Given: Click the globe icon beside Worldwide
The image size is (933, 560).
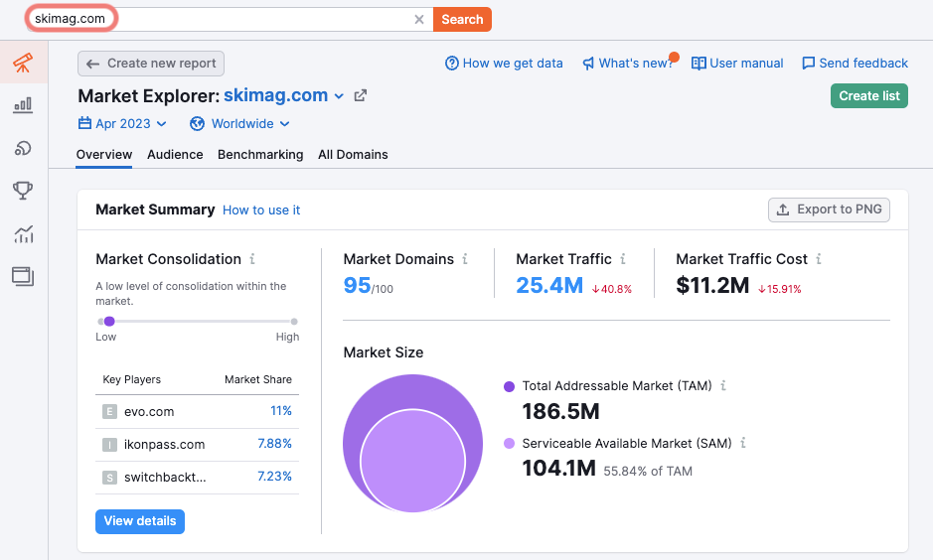Looking at the screenshot, I should pyautogui.click(x=197, y=124).
